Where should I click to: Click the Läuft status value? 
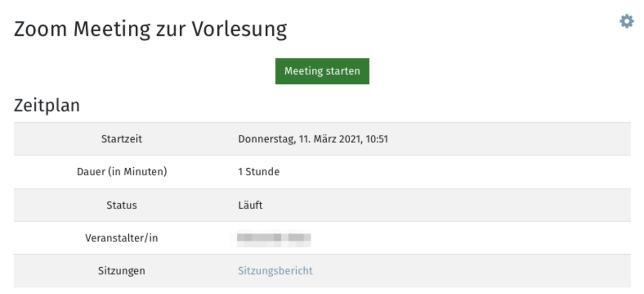250,205
